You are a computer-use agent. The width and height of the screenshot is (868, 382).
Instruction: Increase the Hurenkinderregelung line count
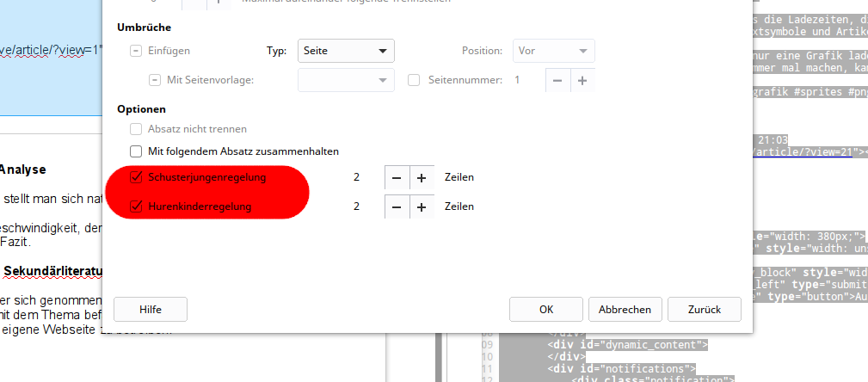[422, 207]
